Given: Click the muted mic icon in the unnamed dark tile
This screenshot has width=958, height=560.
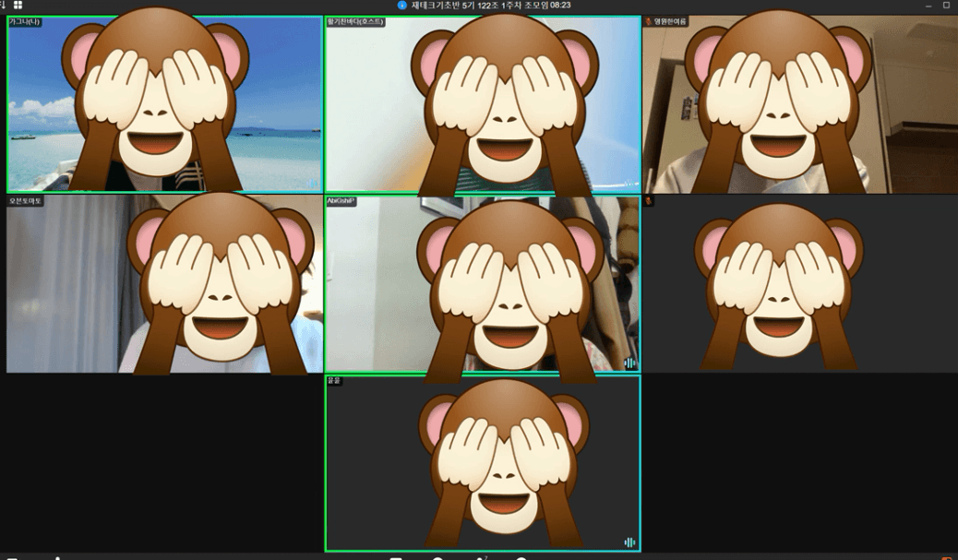Looking at the screenshot, I should coord(648,200).
